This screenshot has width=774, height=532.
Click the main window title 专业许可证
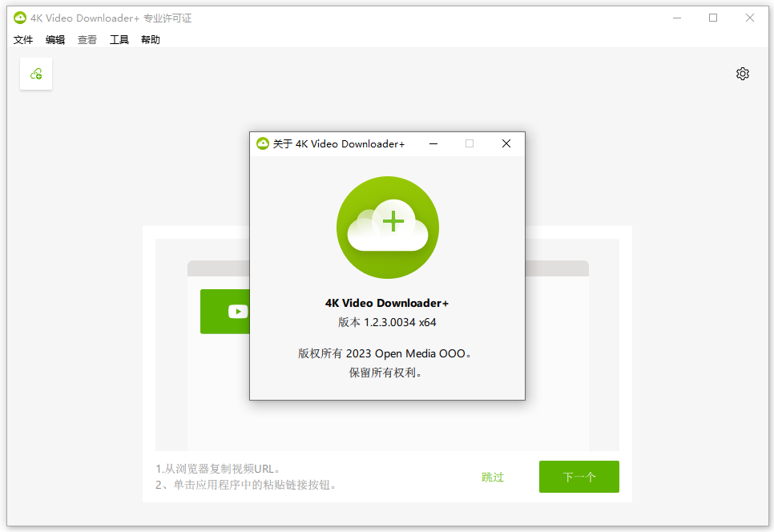(167, 18)
